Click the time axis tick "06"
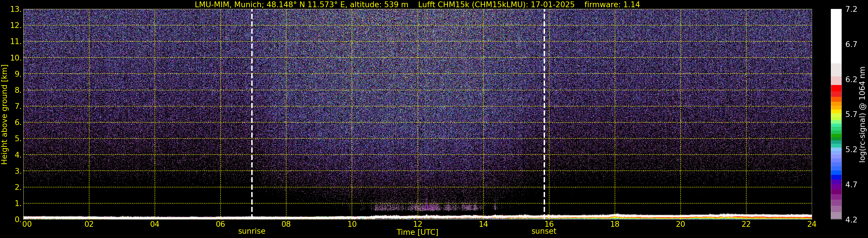 pos(220,224)
